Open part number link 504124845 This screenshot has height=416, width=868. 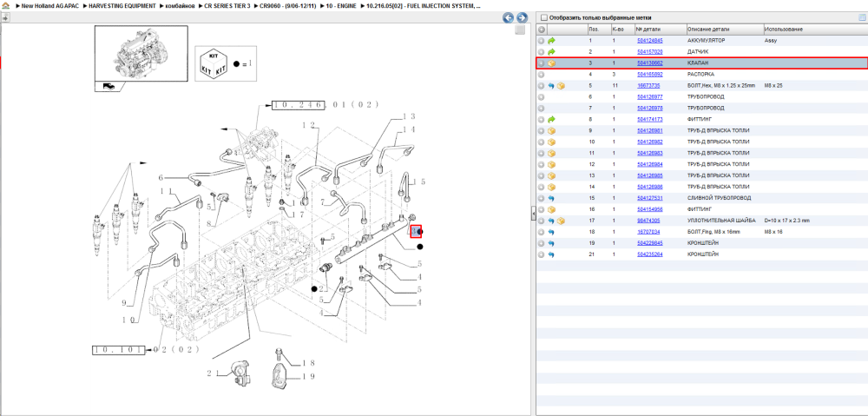click(x=650, y=41)
